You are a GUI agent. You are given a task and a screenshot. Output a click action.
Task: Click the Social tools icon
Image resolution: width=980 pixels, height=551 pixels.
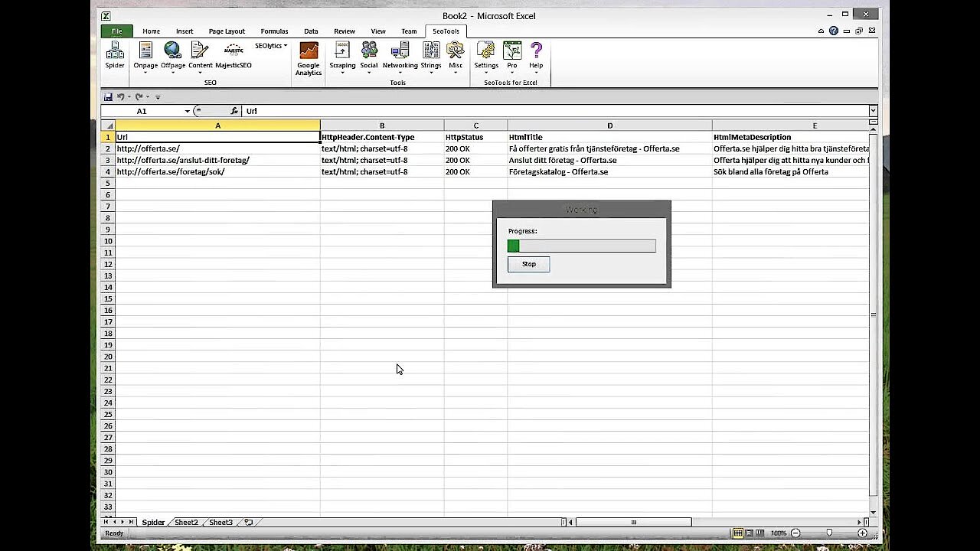369,55
